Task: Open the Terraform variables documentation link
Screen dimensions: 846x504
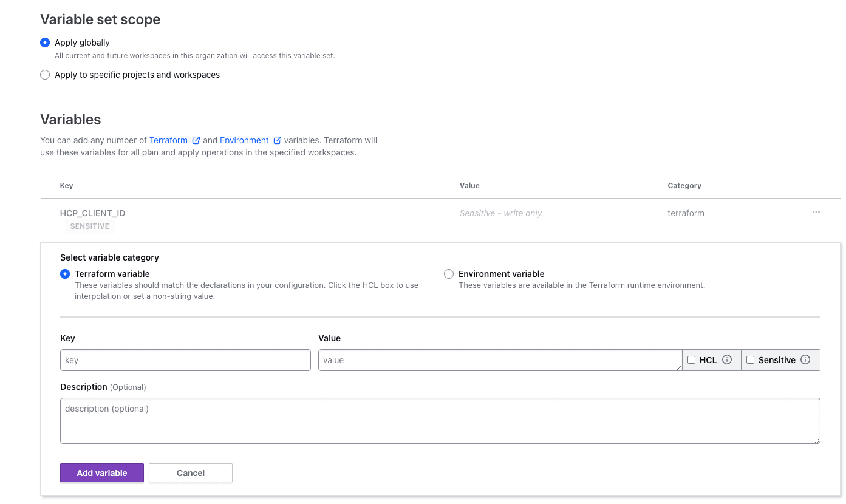Action: tap(168, 140)
